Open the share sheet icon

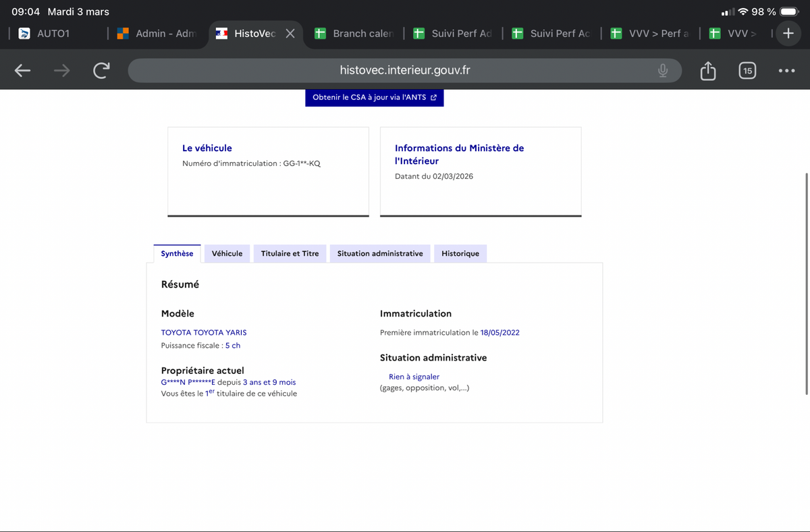[707, 70]
